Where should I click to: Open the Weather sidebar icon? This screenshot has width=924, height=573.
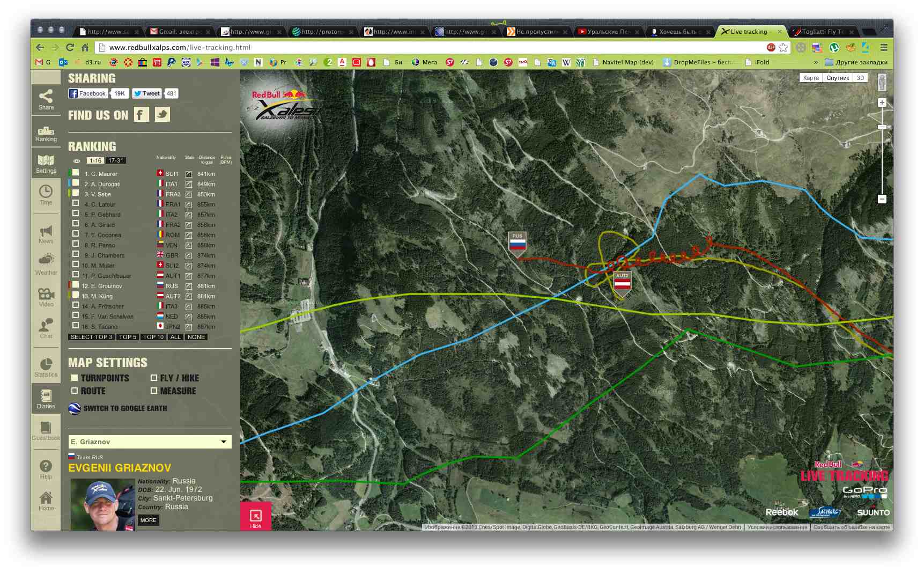point(46,264)
